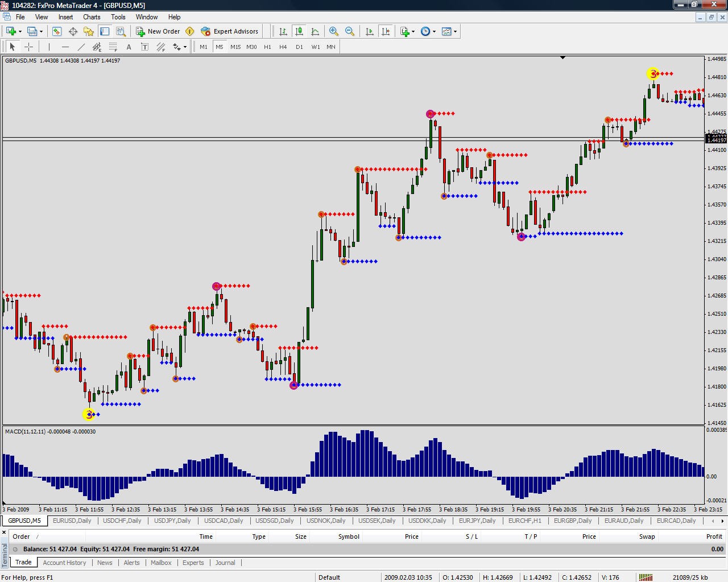
Task: Switch to MN monthly timeframe
Action: pos(331,47)
